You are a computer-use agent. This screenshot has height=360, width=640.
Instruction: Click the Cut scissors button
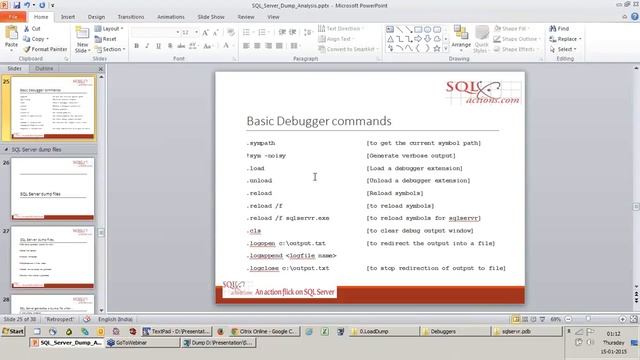tap(32, 29)
